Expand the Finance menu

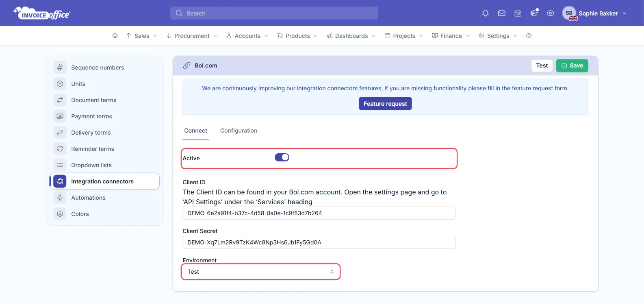coord(451,36)
